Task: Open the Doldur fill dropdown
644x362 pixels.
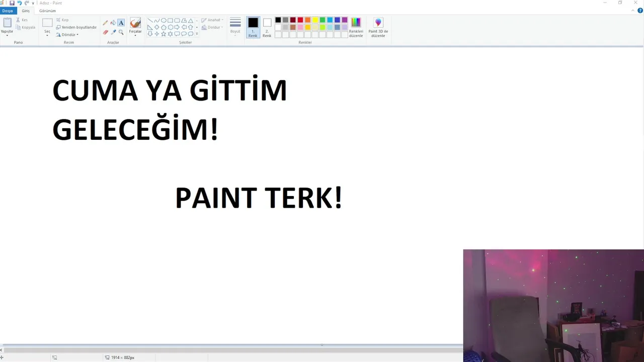Action: [x=212, y=27]
